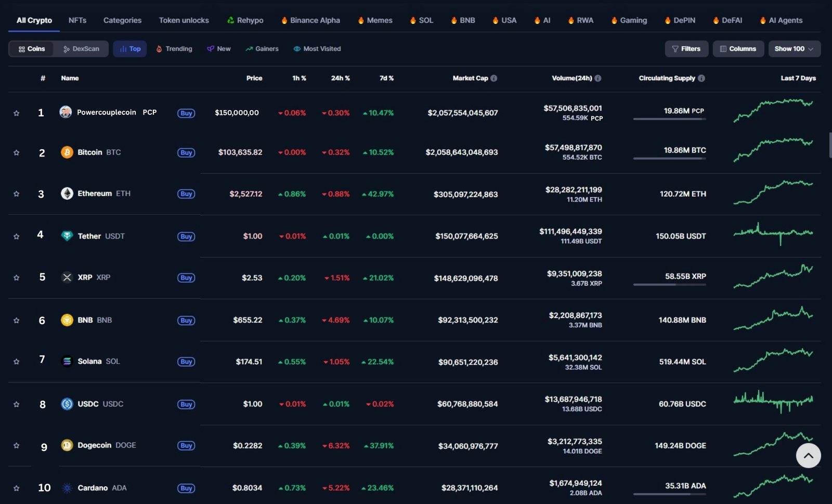Add Ethereum to watchlist via star
The height and width of the screenshot is (504, 832).
pos(16,194)
